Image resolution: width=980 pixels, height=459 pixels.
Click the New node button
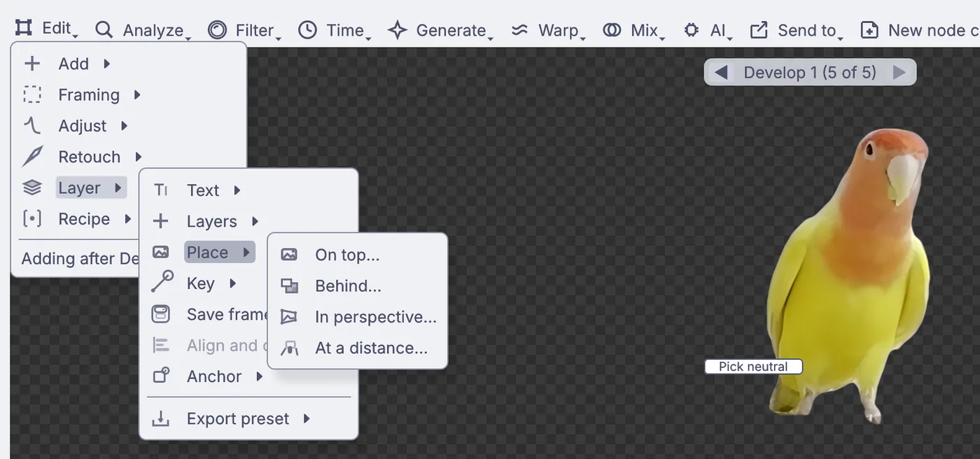(x=919, y=30)
